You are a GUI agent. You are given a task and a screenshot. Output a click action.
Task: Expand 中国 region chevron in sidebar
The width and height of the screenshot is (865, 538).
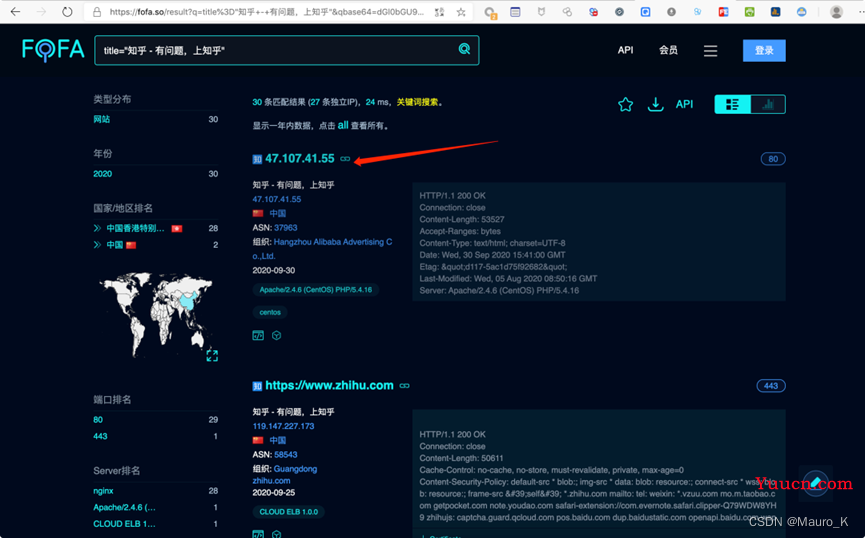tap(97, 244)
